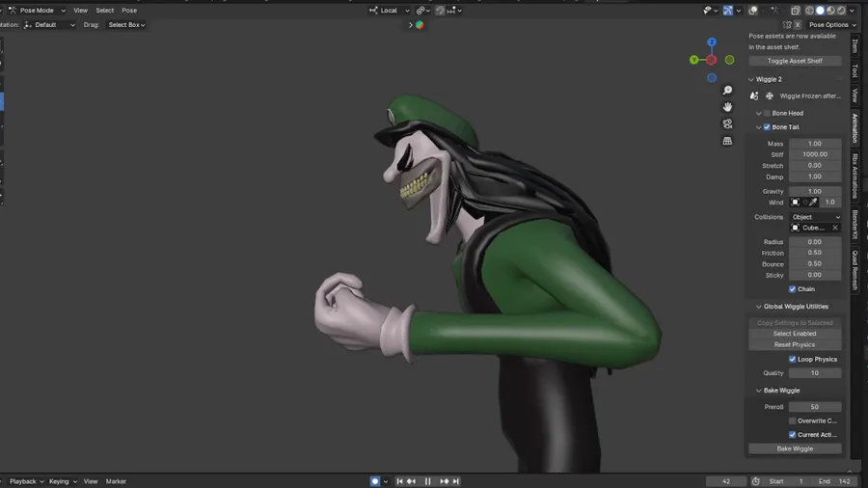Collapse the Bake Wiggle section

pyautogui.click(x=759, y=391)
